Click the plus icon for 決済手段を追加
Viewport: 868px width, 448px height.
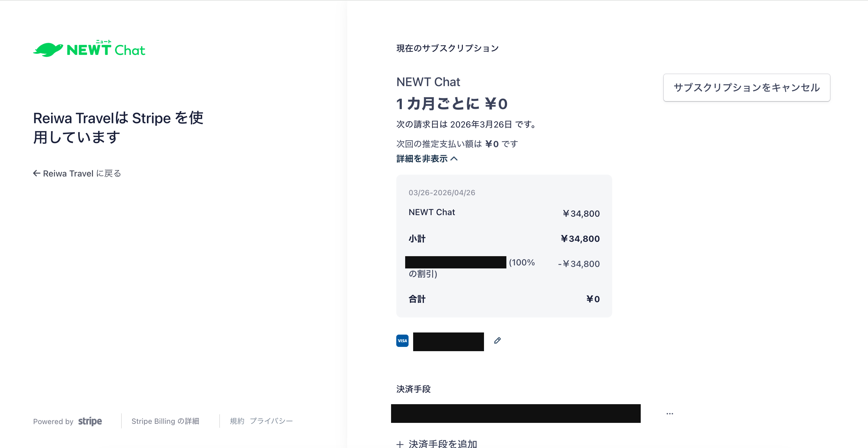(400, 444)
